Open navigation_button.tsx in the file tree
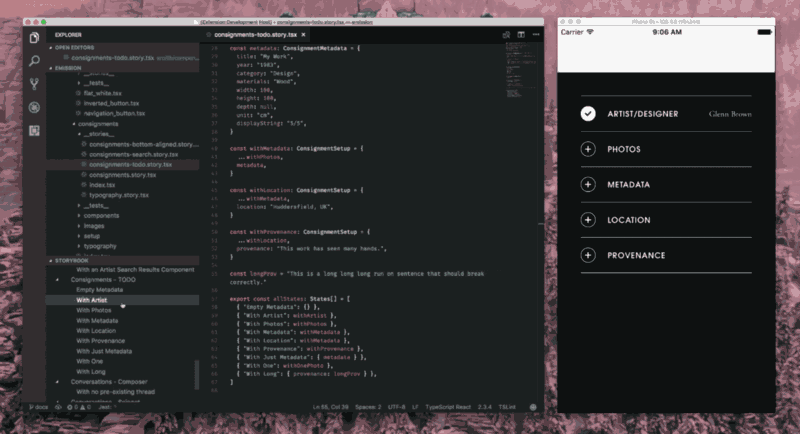The height and width of the screenshot is (434, 800). tap(114, 114)
